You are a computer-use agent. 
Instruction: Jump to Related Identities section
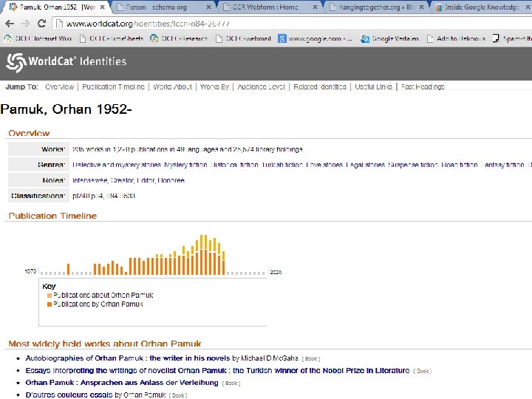pos(320,87)
